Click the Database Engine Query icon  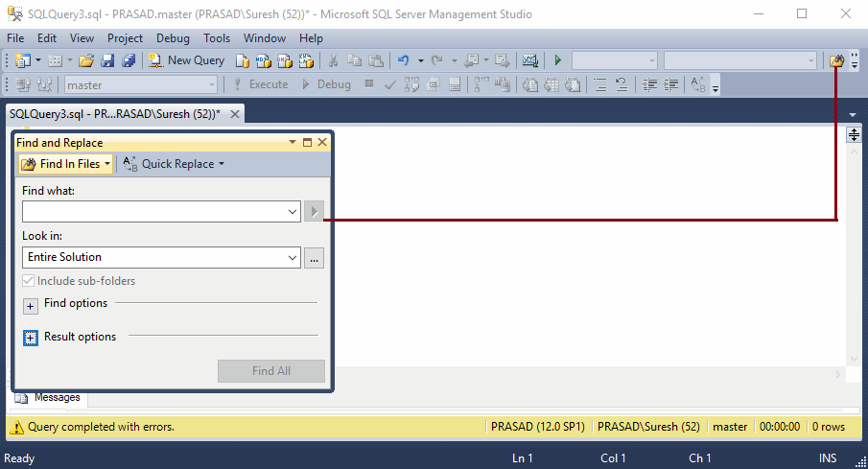pos(242,60)
